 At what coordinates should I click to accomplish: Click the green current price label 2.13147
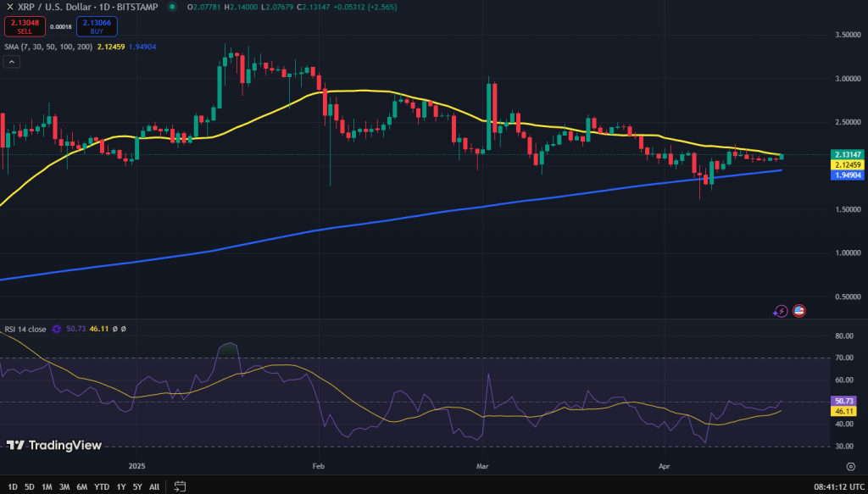(847, 155)
